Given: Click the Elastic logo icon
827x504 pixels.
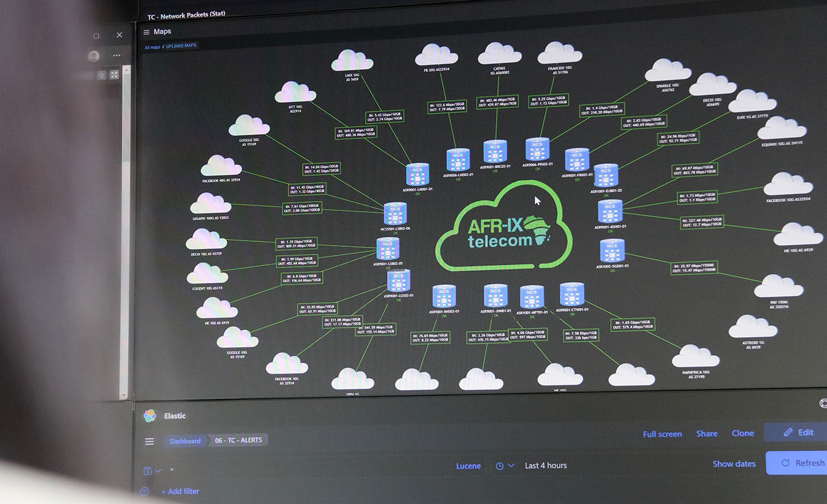Looking at the screenshot, I should point(149,416).
